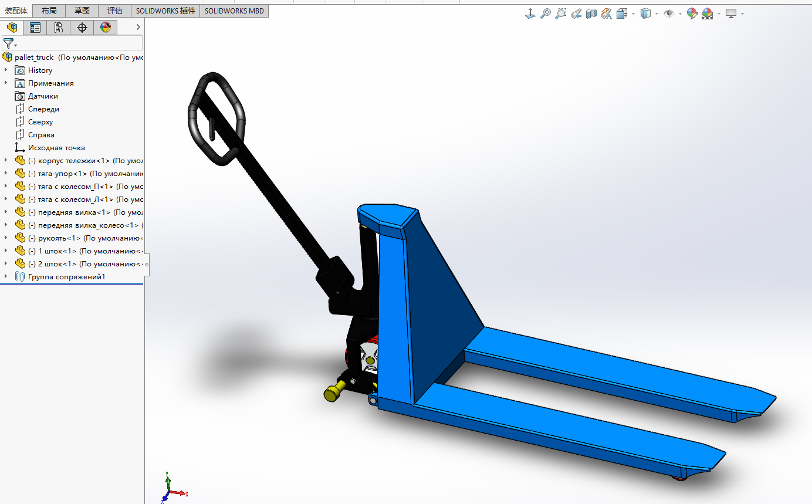Viewport: 812px width, 504px height.
Task: Expand the Примечания node
Action: (6, 83)
